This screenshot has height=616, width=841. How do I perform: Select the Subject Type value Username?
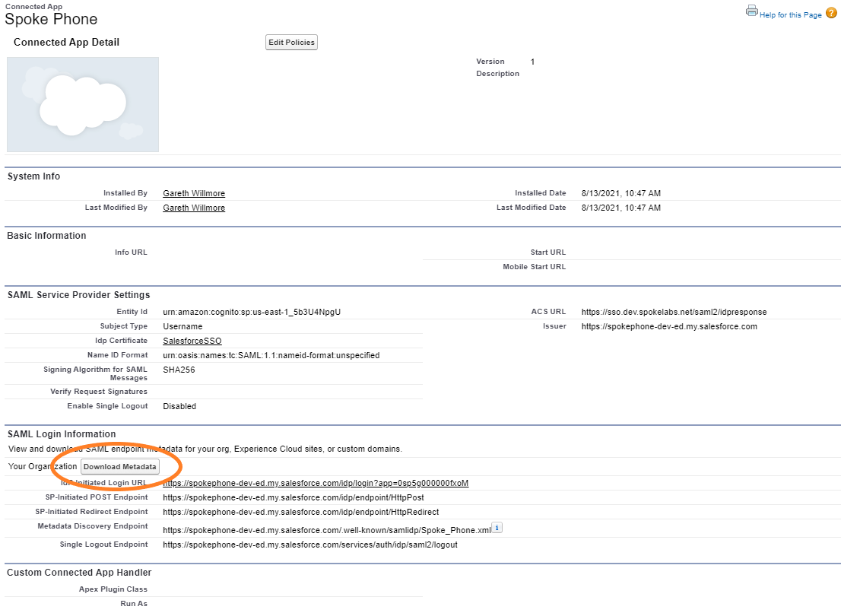(x=182, y=326)
